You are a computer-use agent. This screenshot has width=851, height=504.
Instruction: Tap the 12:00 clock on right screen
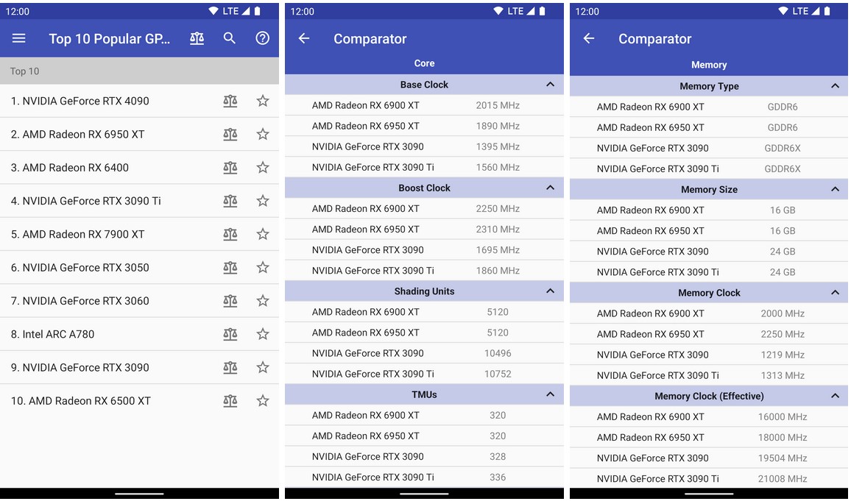click(x=587, y=11)
